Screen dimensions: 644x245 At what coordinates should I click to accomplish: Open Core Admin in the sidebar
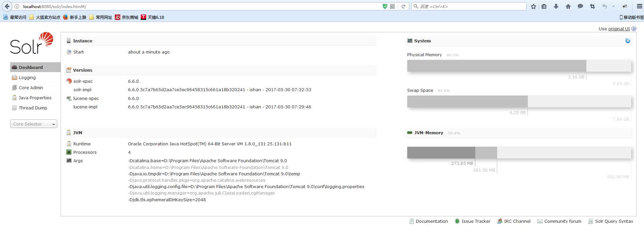tap(35, 87)
